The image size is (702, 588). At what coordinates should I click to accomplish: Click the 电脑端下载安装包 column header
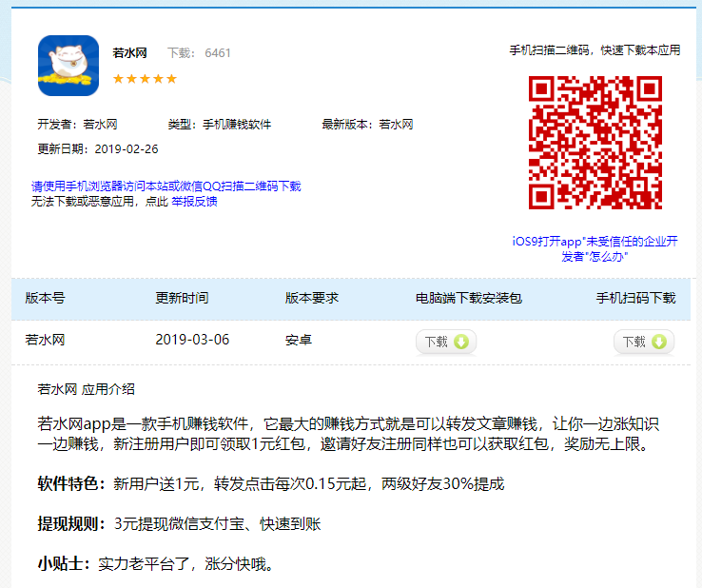[469, 298]
